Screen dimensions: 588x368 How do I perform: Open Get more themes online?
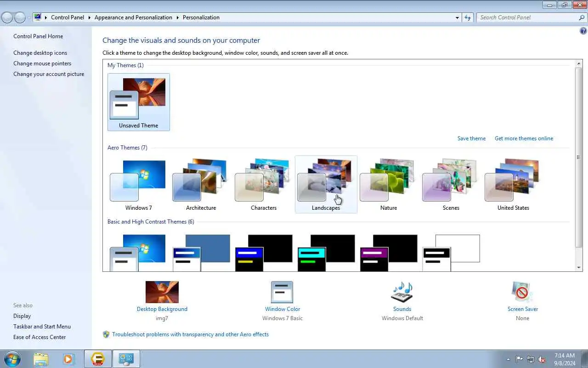(524, 138)
